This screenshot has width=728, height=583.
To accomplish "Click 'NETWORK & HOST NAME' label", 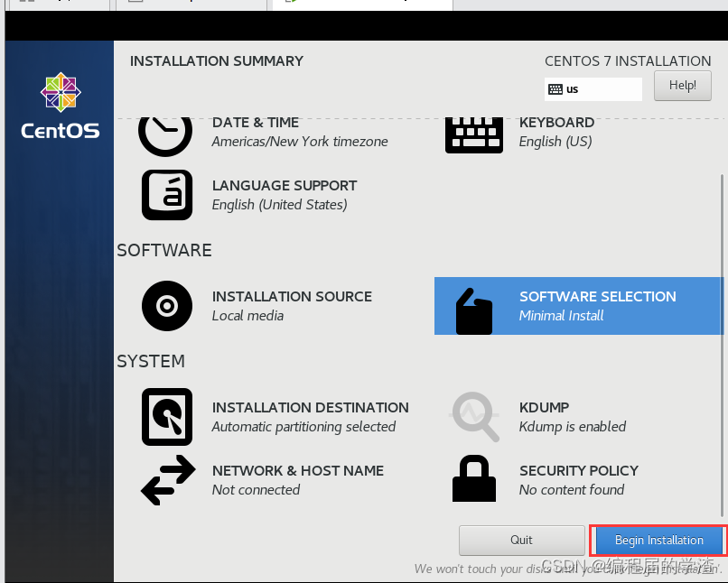I will (297, 471).
